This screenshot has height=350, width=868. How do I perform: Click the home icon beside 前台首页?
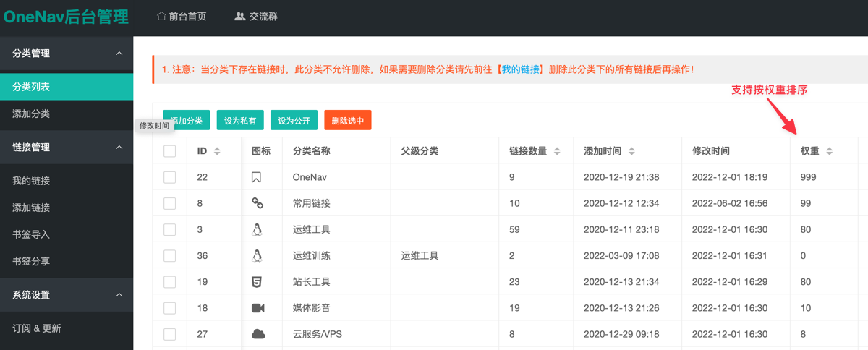[x=161, y=16]
